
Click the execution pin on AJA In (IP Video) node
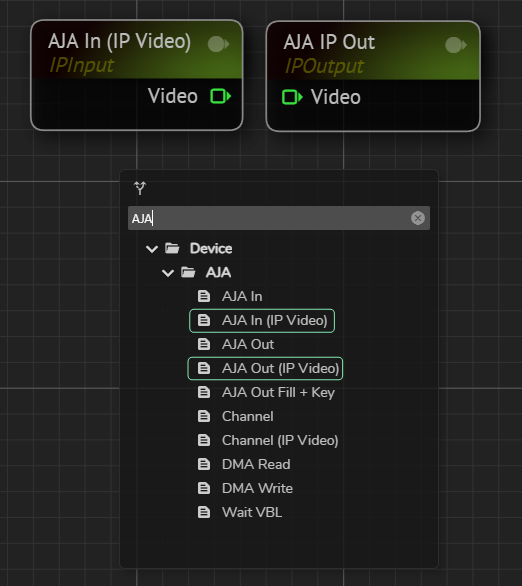pyautogui.click(x=219, y=44)
